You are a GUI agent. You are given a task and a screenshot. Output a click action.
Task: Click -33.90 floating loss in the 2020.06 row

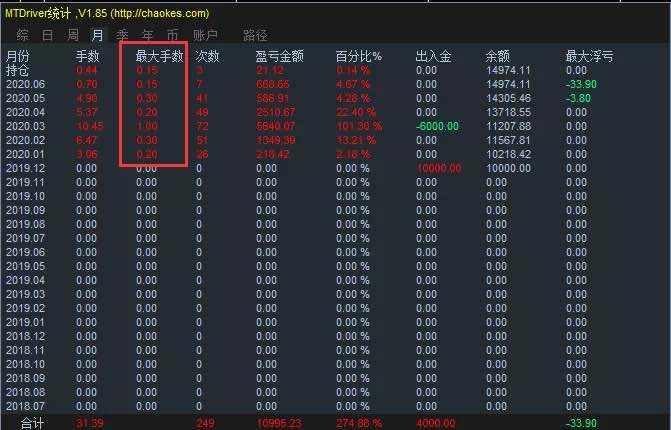point(581,84)
